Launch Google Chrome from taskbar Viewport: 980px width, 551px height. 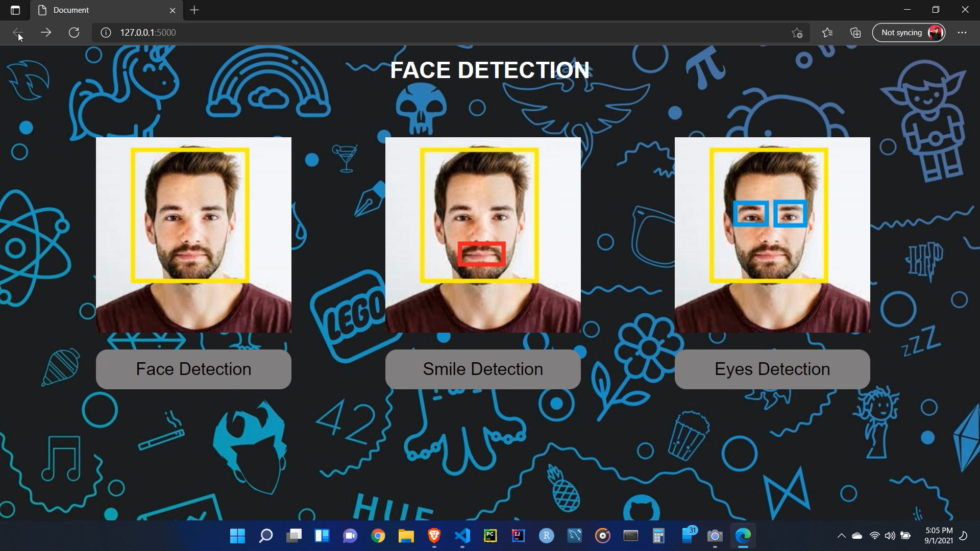tap(378, 536)
